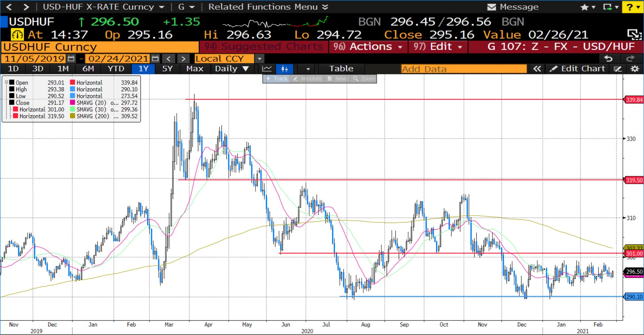The width and height of the screenshot is (644, 335).
Task: Activate the Zoom magnifier tool
Action: [x=364, y=78]
